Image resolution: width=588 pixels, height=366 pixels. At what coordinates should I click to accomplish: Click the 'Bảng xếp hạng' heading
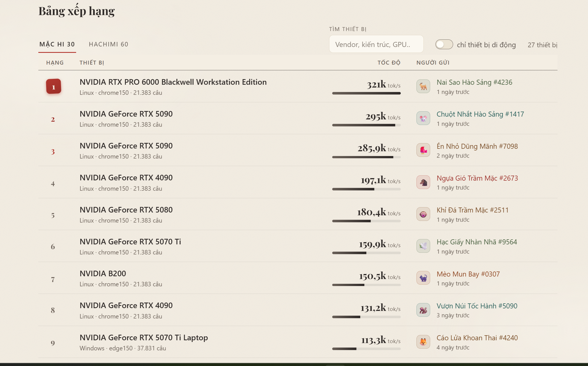point(77,11)
